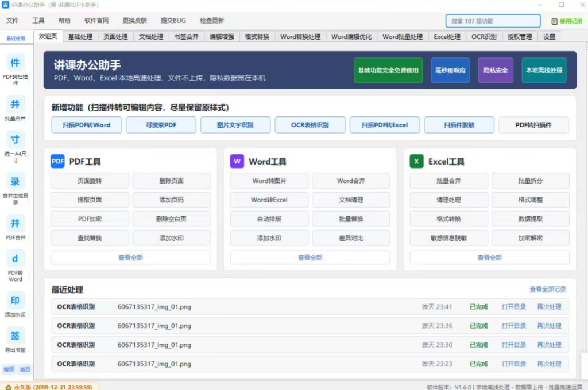Click 扫描PDF转Word button
This screenshot has width=588, height=390.
(x=87, y=125)
